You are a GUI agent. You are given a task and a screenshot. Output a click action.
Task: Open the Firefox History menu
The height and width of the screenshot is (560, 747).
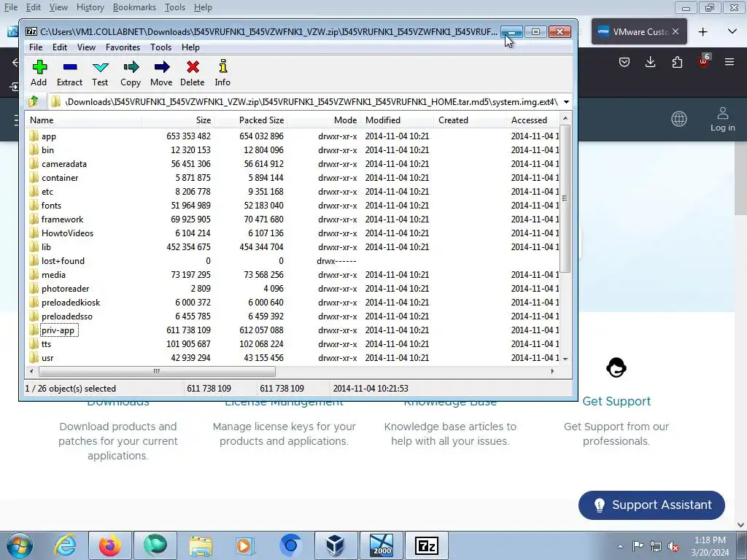(90, 7)
